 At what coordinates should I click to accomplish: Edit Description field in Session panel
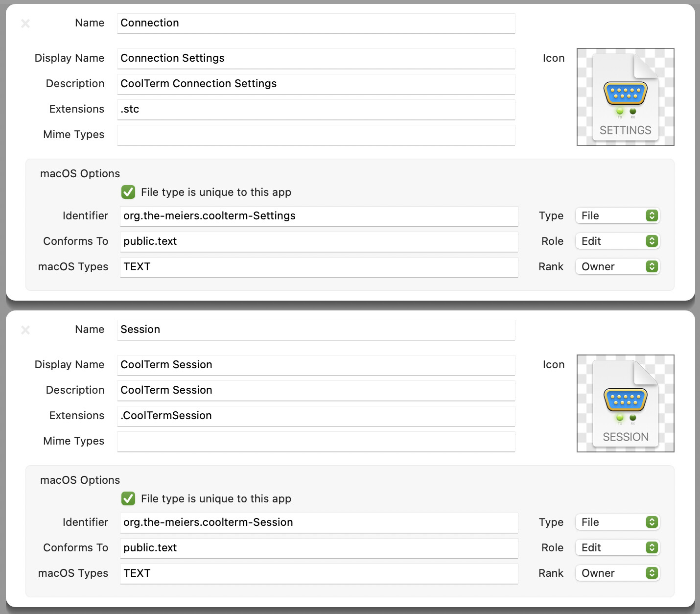[316, 390]
